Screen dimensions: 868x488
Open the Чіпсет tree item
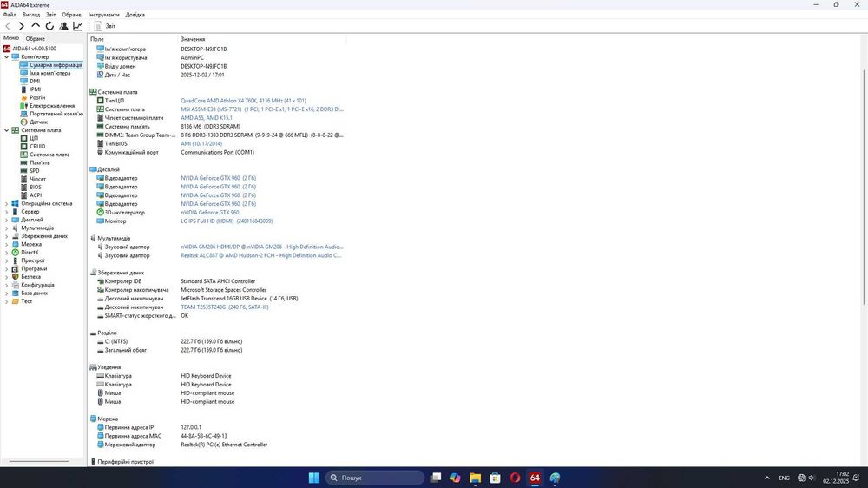pyautogui.click(x=37, y=180)
